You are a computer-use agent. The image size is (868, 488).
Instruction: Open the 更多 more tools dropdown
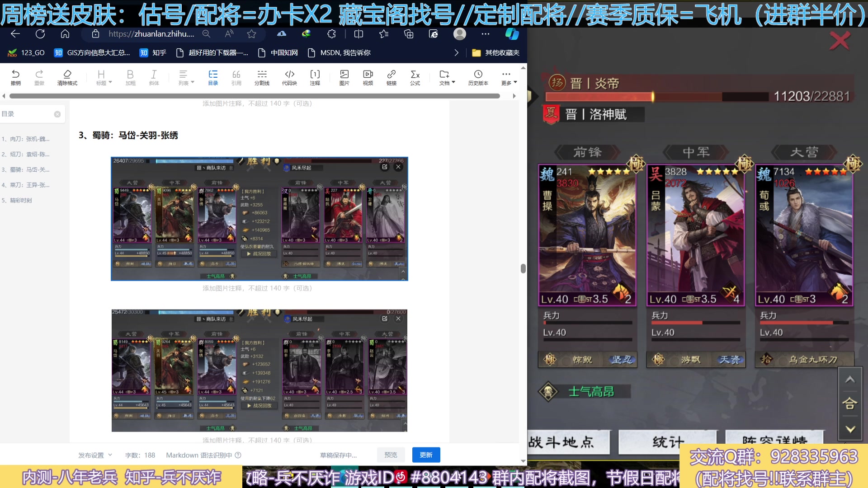click(509, 77)
